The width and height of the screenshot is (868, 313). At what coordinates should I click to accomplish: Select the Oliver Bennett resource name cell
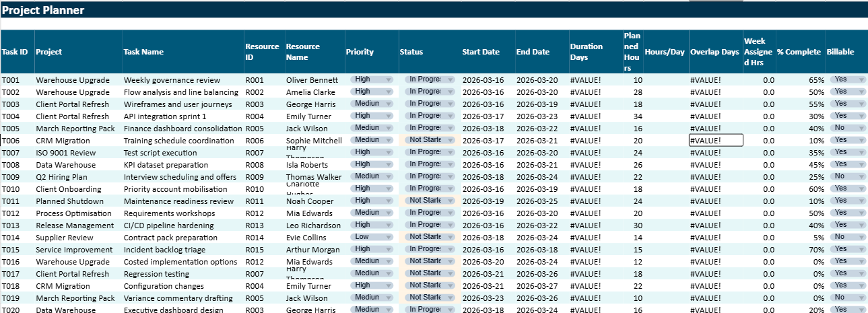click(x=312, y=80)
